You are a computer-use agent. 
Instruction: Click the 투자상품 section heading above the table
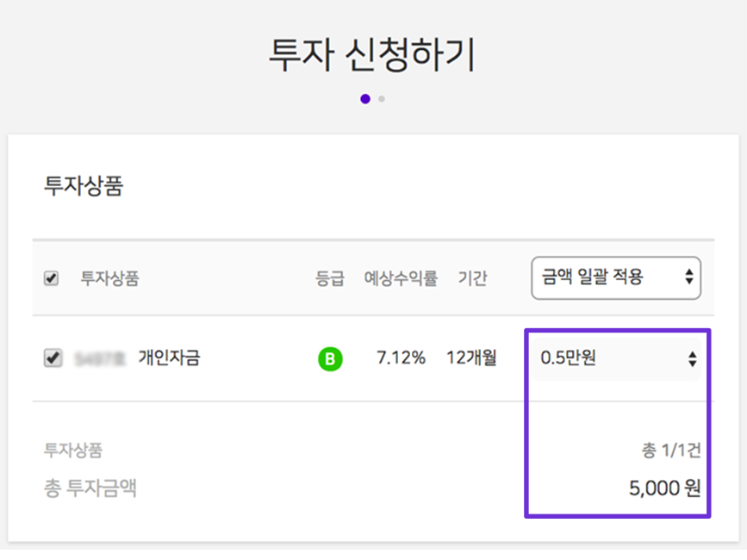tap(84, 186)
